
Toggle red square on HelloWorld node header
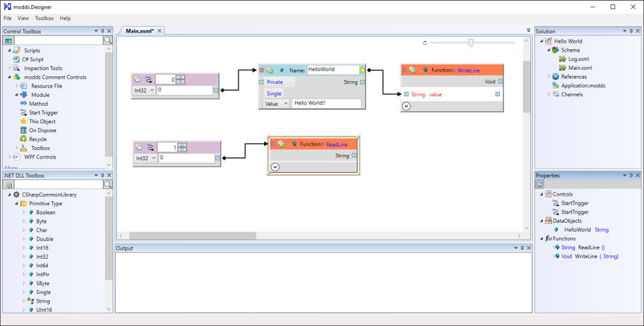coord(262,70)
